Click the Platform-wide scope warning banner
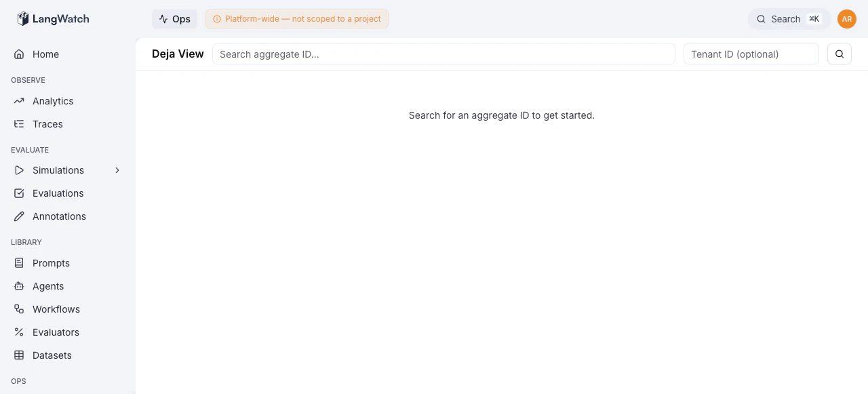Image resolution: width=868 pixels, height=394 pixels. tap(296, 18)
